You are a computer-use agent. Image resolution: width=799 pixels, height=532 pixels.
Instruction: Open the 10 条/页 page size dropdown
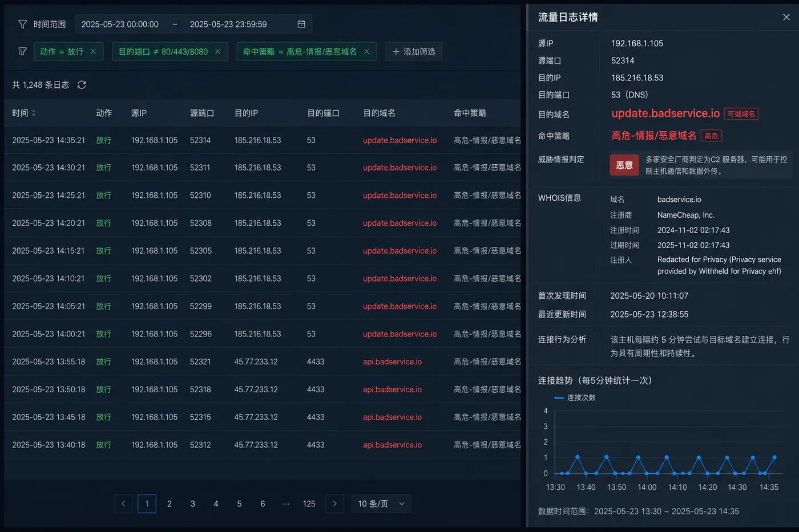(x=381, y=503)
